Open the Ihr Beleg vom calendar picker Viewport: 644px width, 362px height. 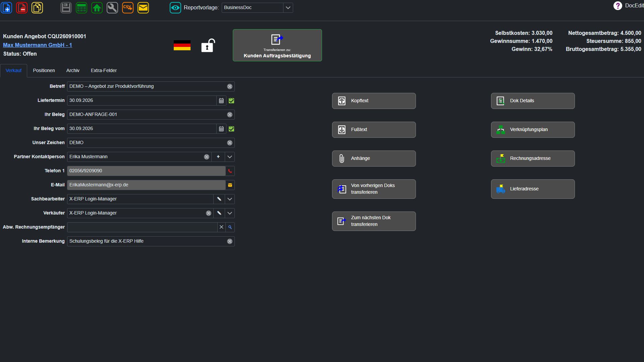coord(221,129)
